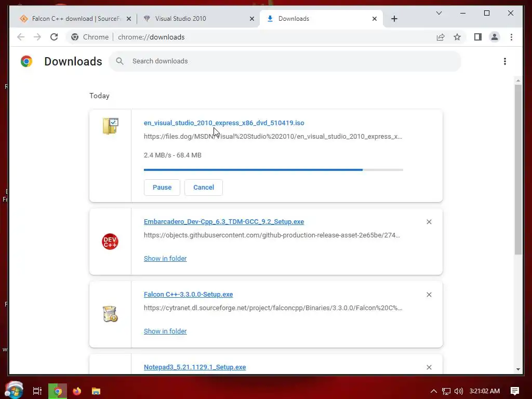Show Falcon C++ setup in folder

pos(165,331)
